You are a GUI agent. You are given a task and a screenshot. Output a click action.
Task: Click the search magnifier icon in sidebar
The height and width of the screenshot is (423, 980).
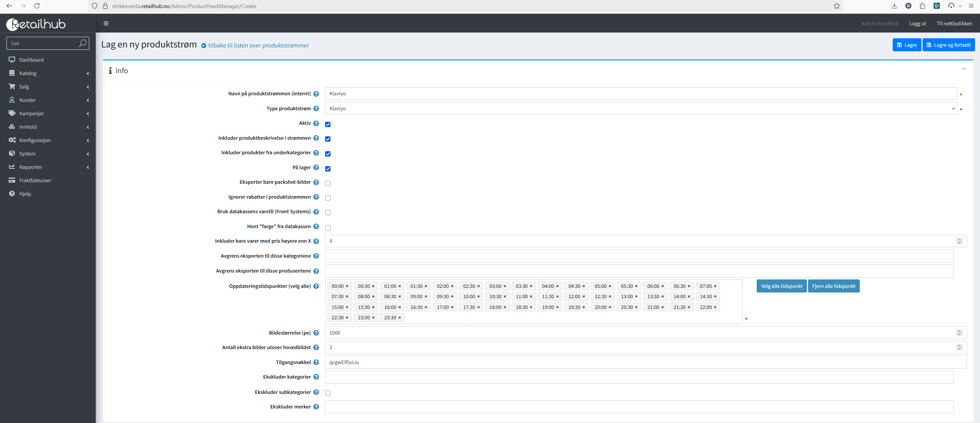coord(82,43)
